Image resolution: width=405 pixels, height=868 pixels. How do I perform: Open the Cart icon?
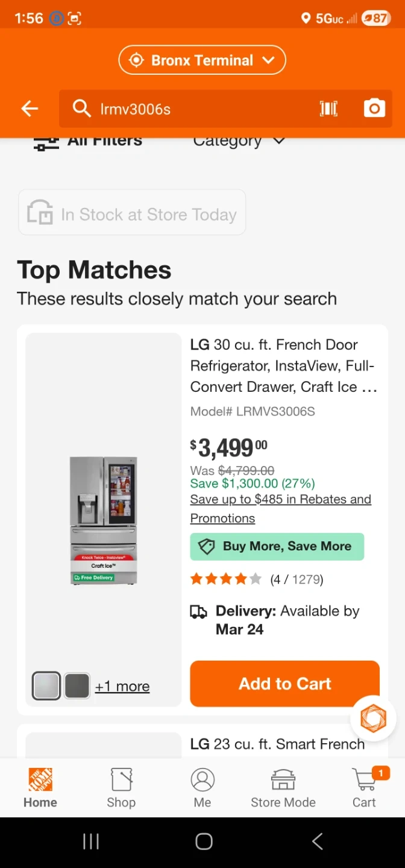(365, 787)
